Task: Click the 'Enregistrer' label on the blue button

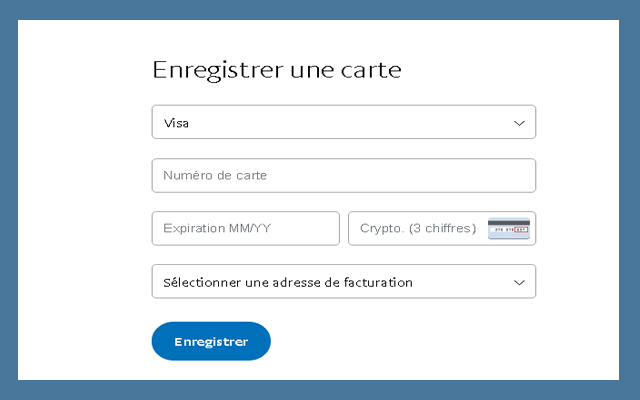Action: pyautogui.click(x=211, y=342)
